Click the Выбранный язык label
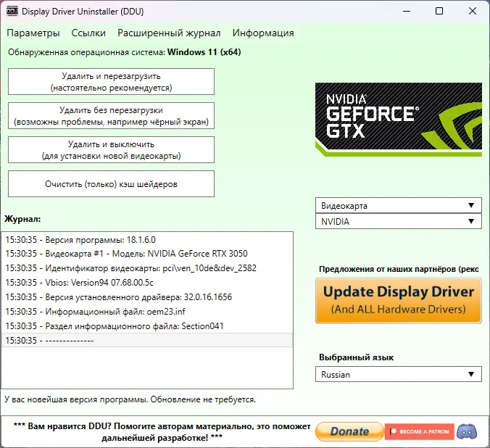The image size is (490, 448). pos(356,357)
